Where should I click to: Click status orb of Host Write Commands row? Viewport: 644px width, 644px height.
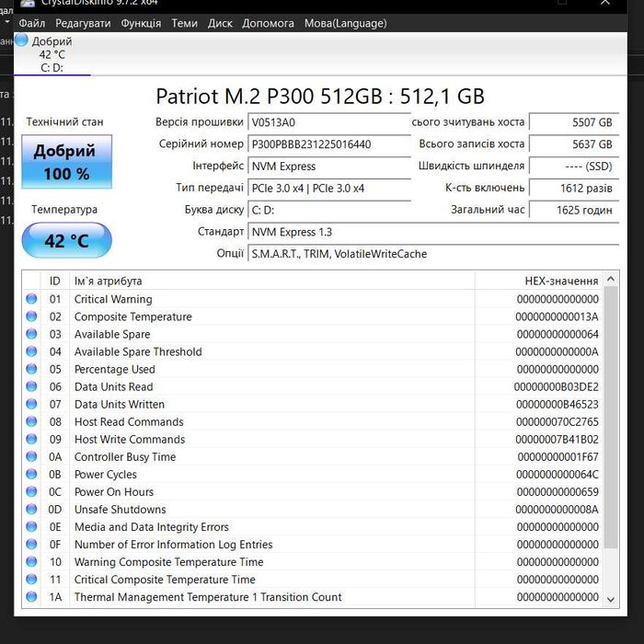(31, 439)
